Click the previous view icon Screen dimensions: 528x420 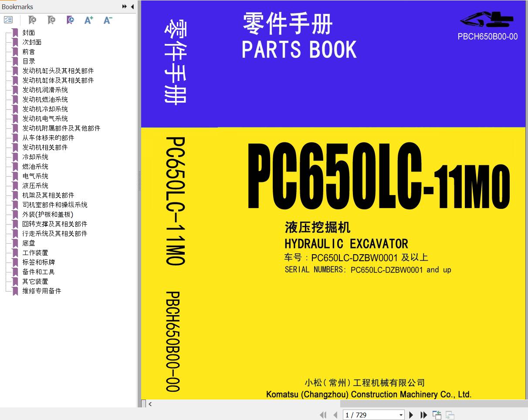[437, 415]
